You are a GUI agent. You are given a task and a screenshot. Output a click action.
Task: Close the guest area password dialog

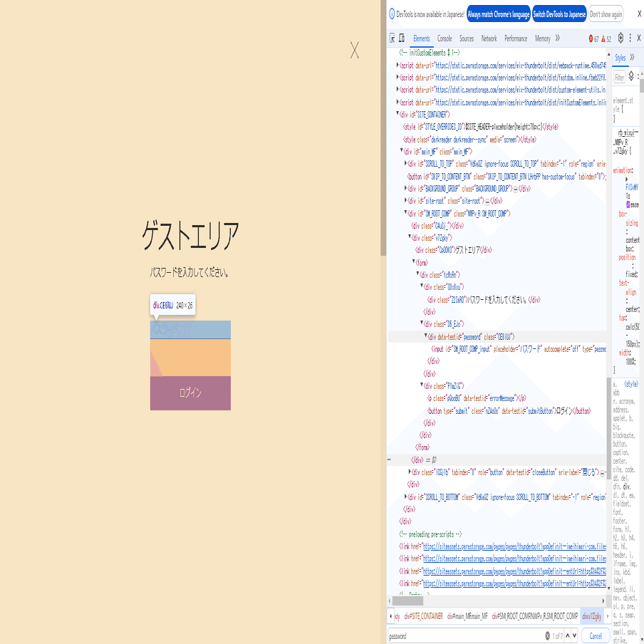click(x=355, y=50)
